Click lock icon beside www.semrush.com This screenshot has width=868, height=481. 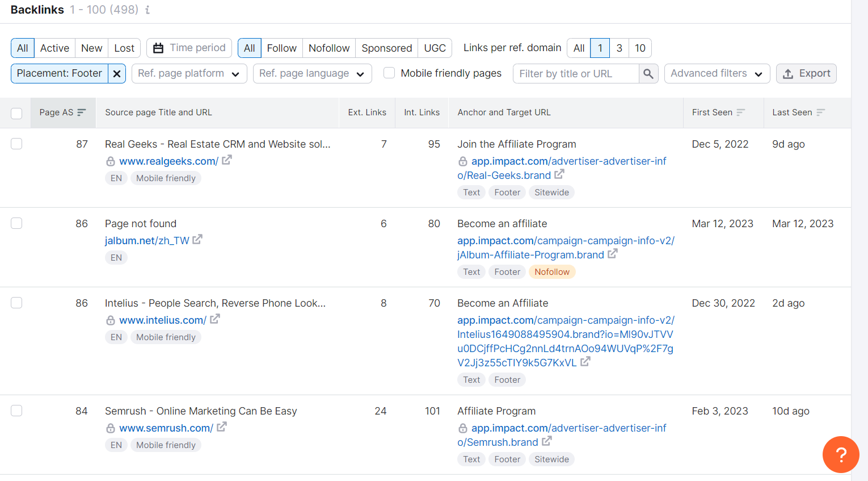111,429
